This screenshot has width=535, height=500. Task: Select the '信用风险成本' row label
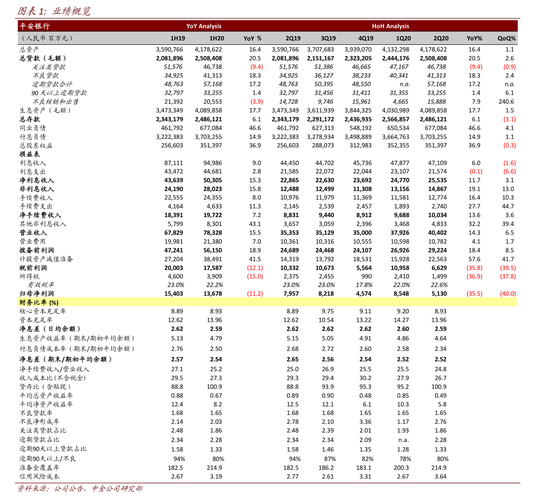39,476
